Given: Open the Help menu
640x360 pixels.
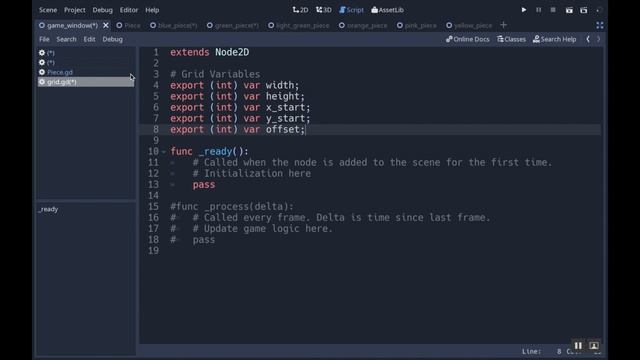Looking at the screenshot, I should click(x=152, y=10).
